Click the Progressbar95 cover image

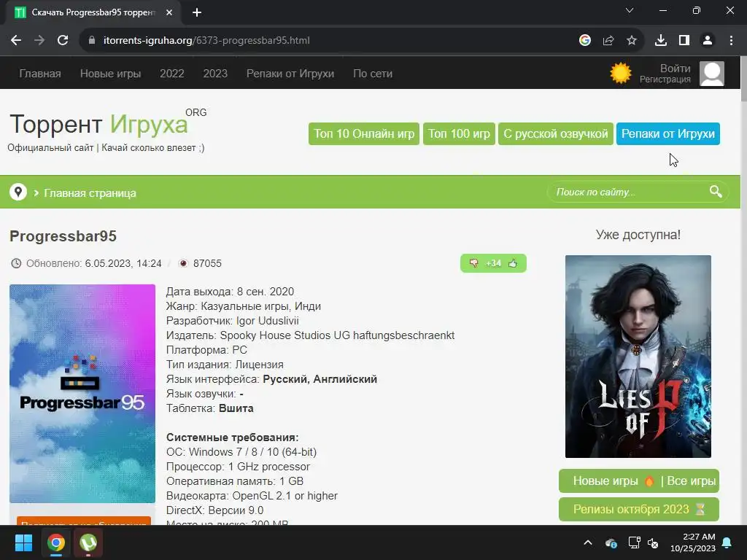[x=82, y=393]
